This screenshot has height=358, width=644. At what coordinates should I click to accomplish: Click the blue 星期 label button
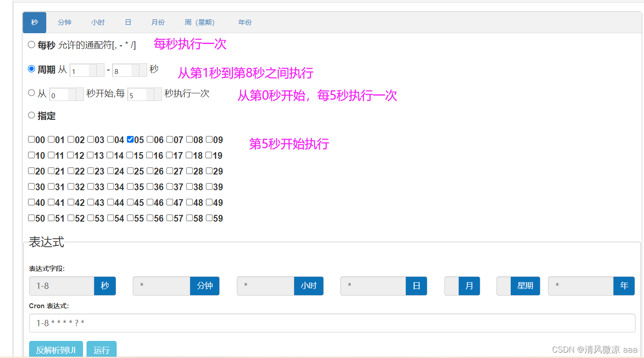tap(526, 286)
